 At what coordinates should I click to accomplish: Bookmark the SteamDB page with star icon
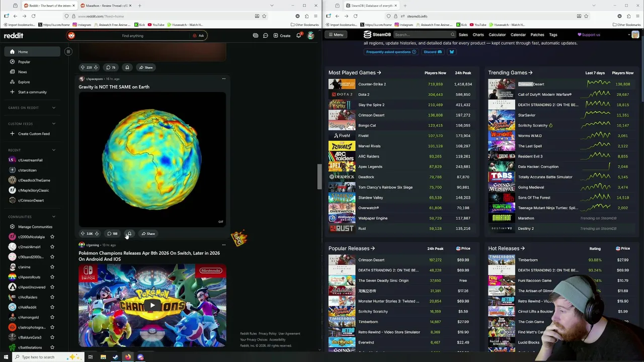pos(586,16)
